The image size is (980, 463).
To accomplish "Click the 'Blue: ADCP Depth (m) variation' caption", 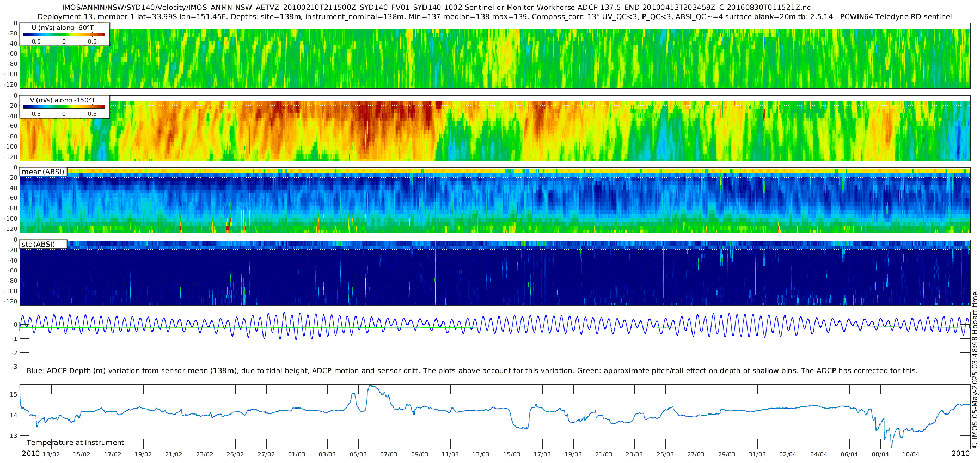I will click(472, 371).
